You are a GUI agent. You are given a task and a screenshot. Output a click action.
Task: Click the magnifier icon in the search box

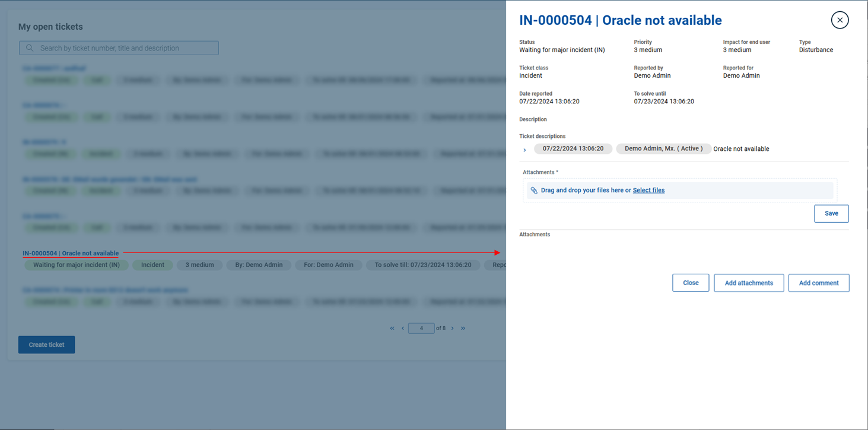click(30, 48)
